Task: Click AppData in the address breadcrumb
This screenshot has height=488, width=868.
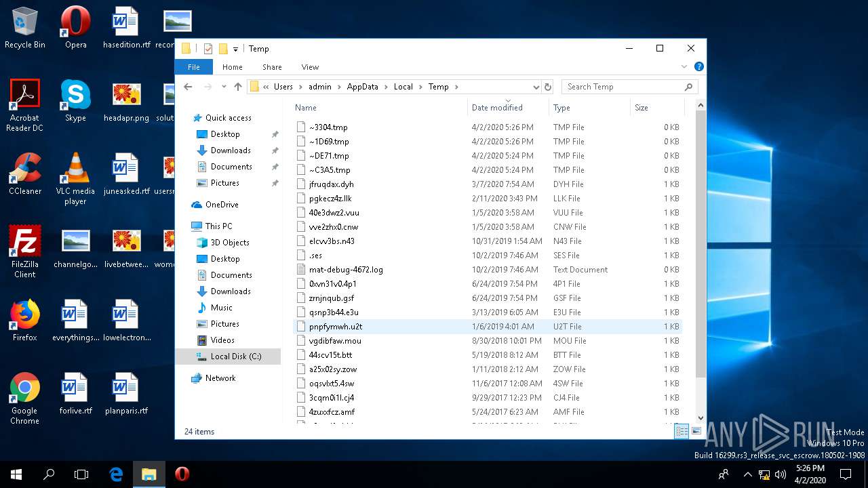Action: point(362,87)
